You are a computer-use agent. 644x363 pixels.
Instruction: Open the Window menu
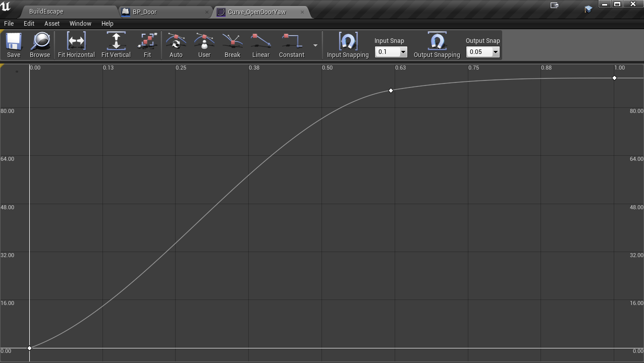coord(80,23)
